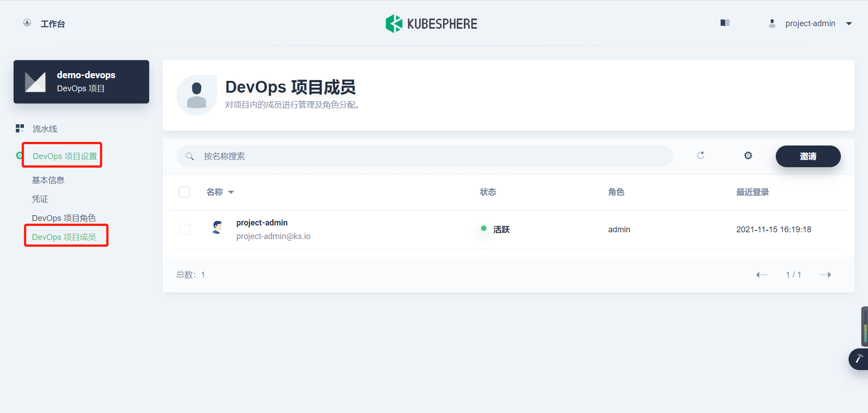Image resolution: width=868 pixels, height=413 pixels.
Task: Click the 1 / 1 page indicator
Action: coord(793,275)
